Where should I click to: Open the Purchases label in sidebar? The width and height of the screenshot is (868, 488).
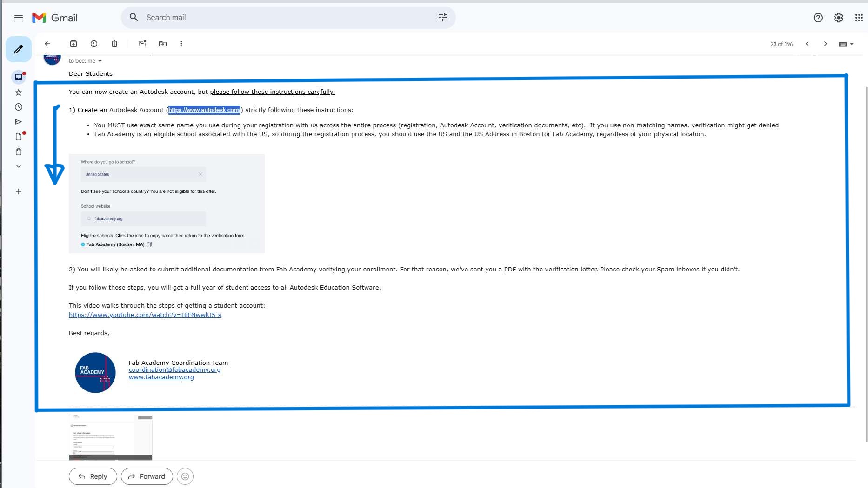point(19,152)
